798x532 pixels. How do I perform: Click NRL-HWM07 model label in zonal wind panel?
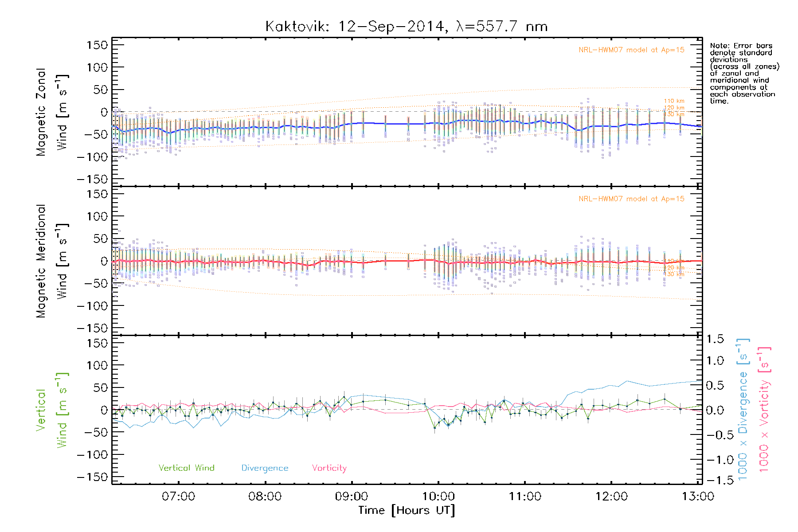(631, 50)
